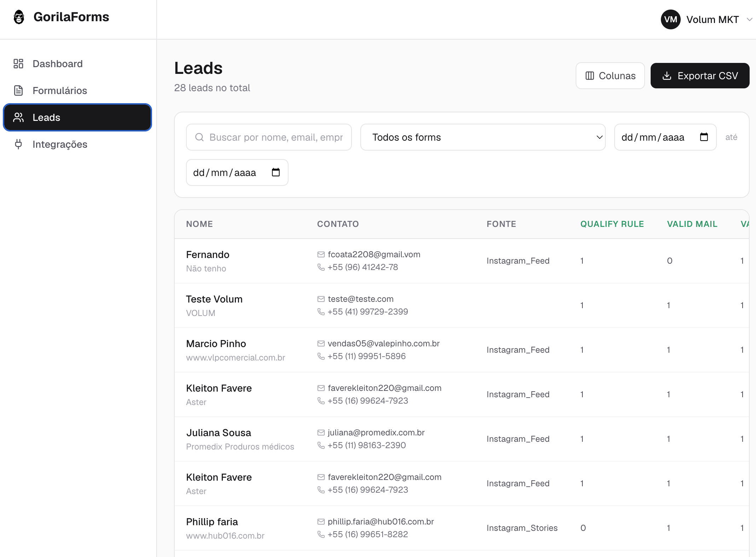Click www.vlpcomercial.com.br company text
Viewport: 756px width, 557px height.
[x=235, y=358]
